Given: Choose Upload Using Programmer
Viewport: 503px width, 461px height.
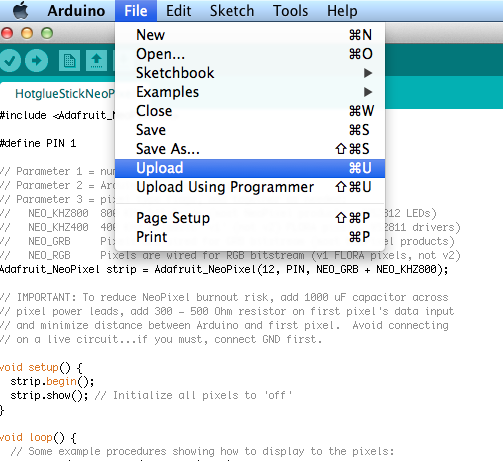Looking at the screenshot, I should [x=250, y=187].
